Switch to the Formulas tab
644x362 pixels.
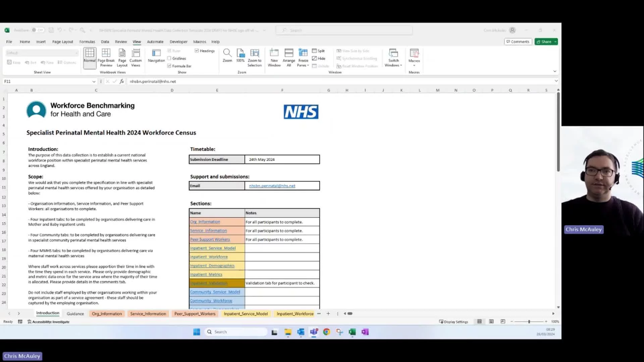tap(87, 42)
